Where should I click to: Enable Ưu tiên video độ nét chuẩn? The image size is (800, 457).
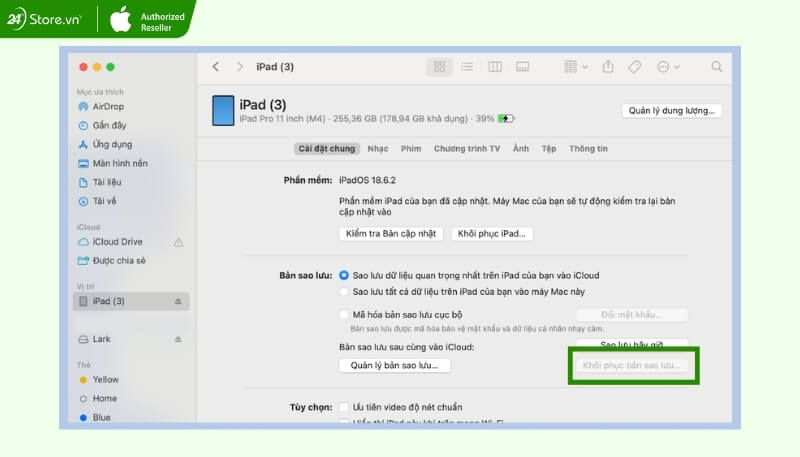click(x=344, y=407)
